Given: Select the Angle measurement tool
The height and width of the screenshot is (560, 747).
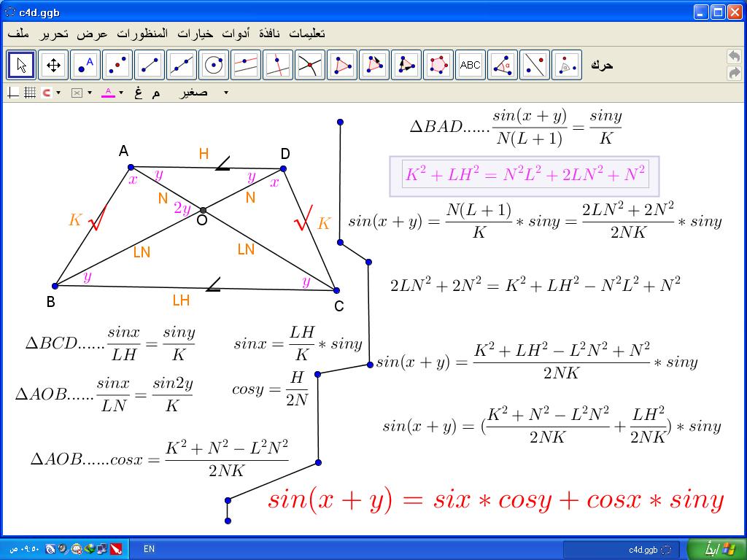Looking at the screenshot, I should (503, 65).
